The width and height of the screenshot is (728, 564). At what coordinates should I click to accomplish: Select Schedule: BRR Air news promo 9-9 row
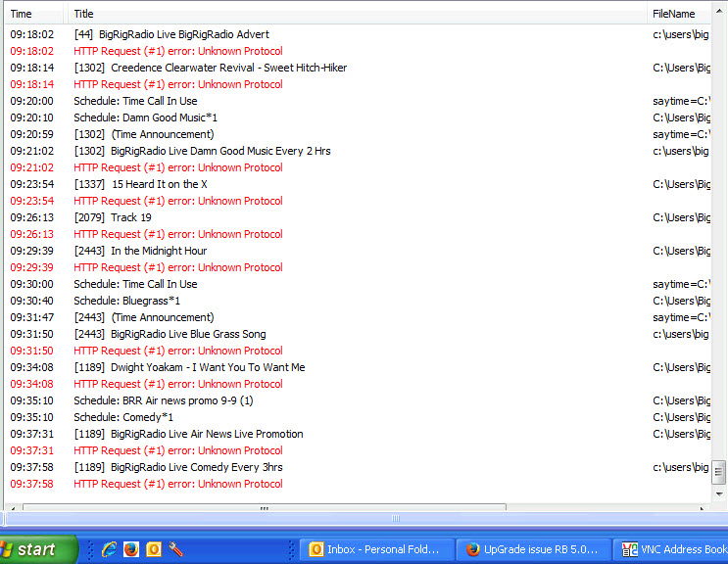(x=358, y=400)
